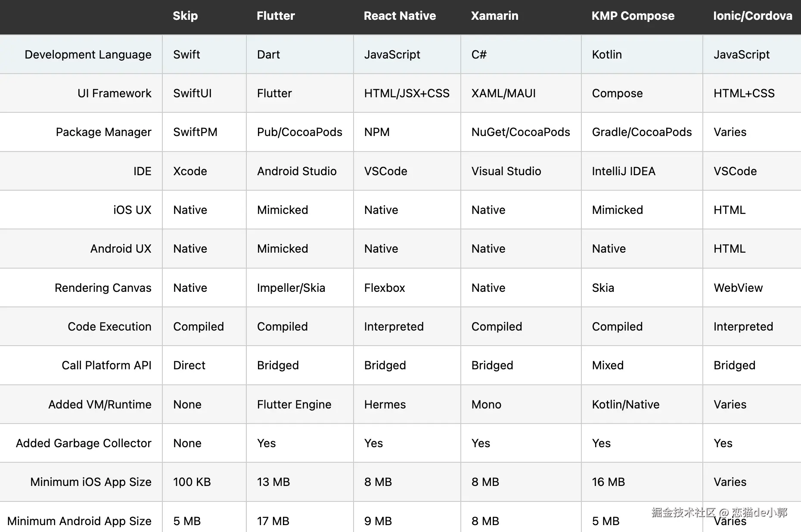Click the Flutter column header
This screenshot has height=532, width=801.
tap(276, 16)
